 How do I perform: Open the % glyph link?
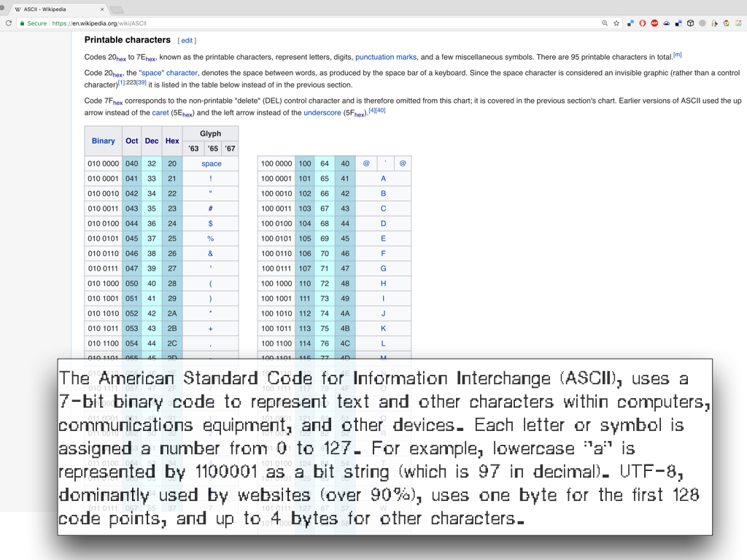pos(211,238)
